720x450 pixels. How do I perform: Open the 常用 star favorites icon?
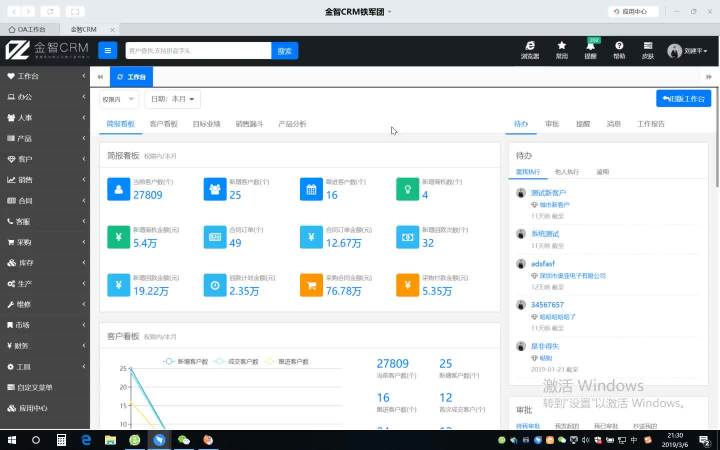562,50
